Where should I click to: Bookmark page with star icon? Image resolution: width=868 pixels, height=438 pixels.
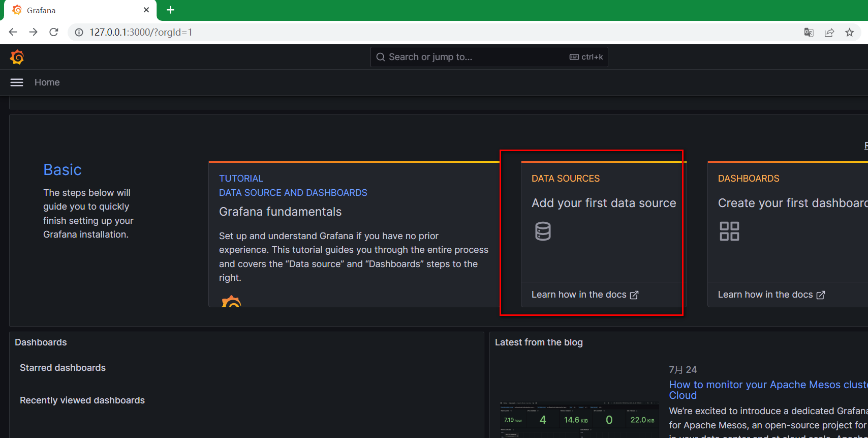pos(850,33)
